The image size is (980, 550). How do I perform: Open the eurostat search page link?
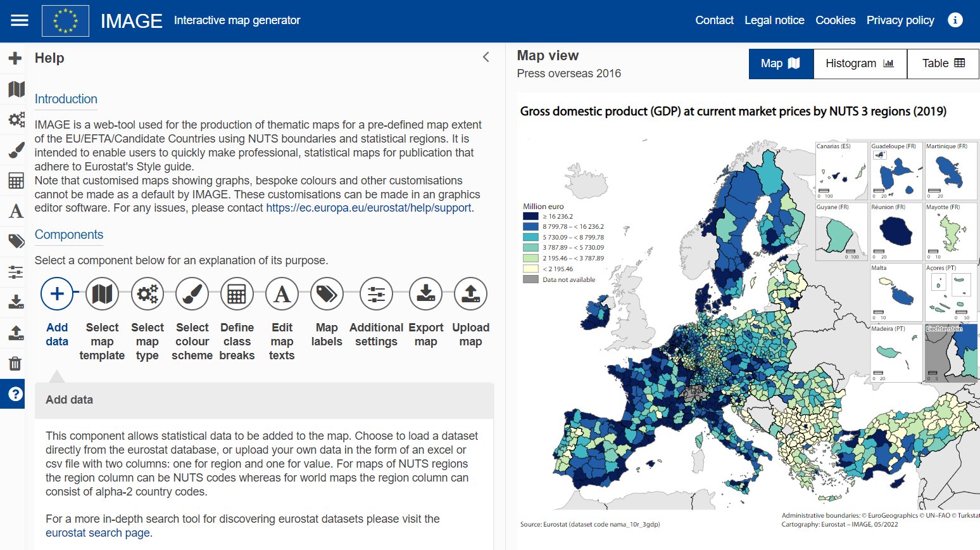coord(97,533)
